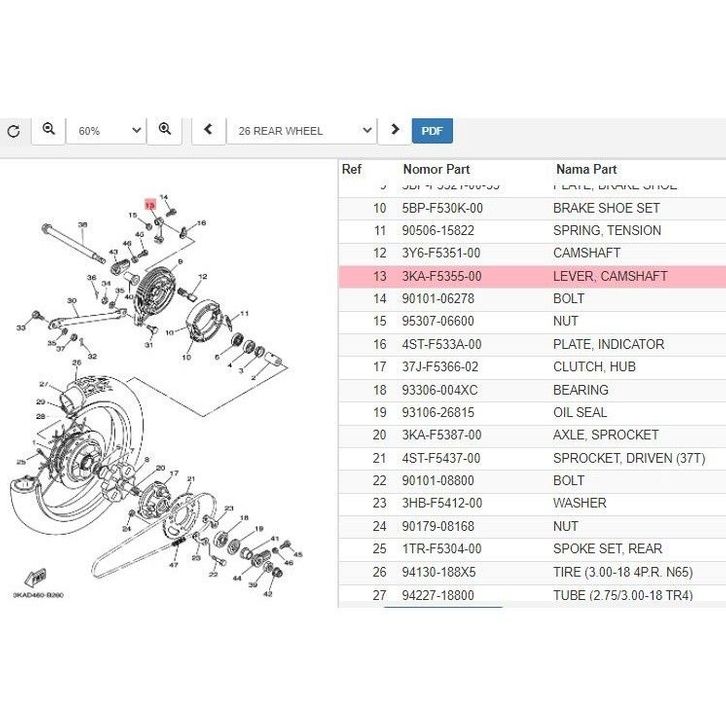Open the 26 REAR WHEEL section dropdown

[300, 131]
